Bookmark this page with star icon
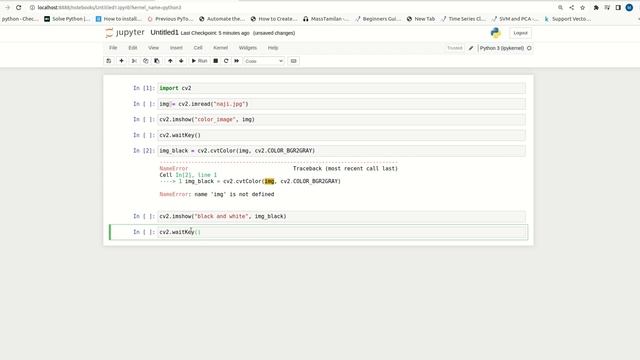 coord(582,7)
